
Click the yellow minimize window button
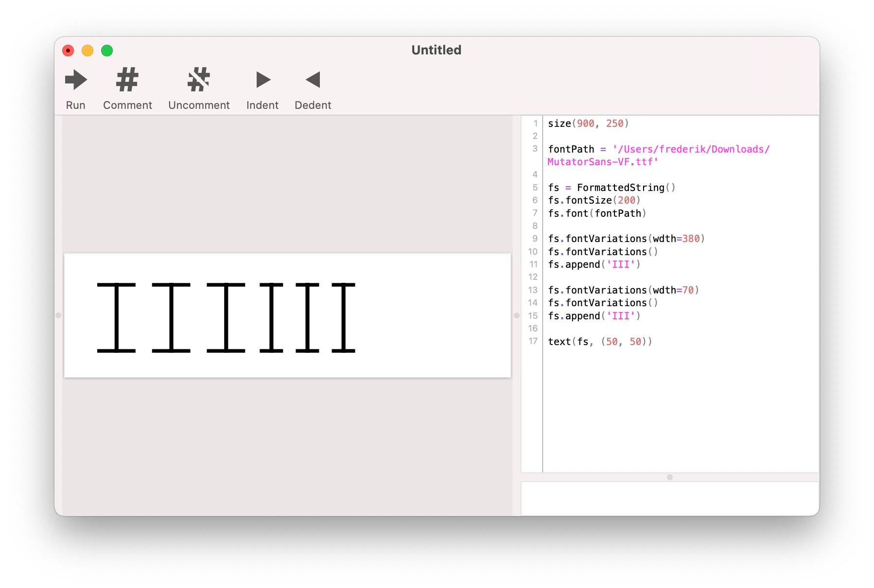click(87, 51)
